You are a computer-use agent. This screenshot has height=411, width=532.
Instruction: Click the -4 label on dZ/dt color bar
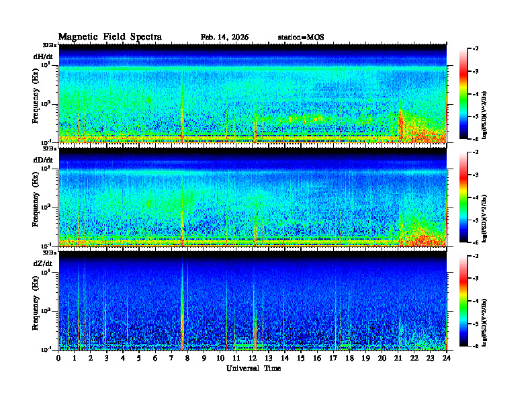pos(476,301)
